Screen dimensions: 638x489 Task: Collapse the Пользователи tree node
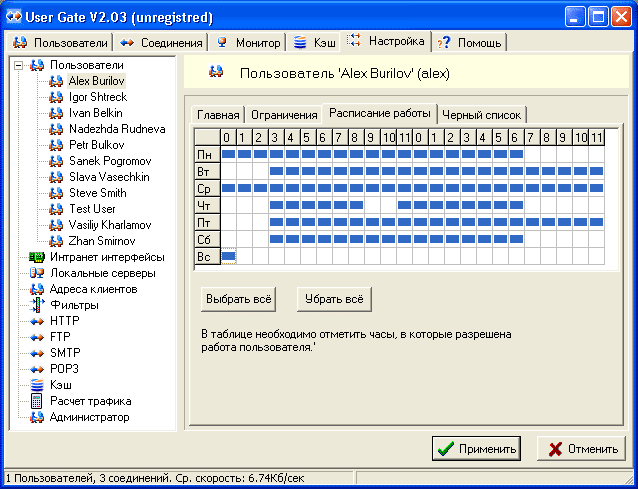(18, 65)
